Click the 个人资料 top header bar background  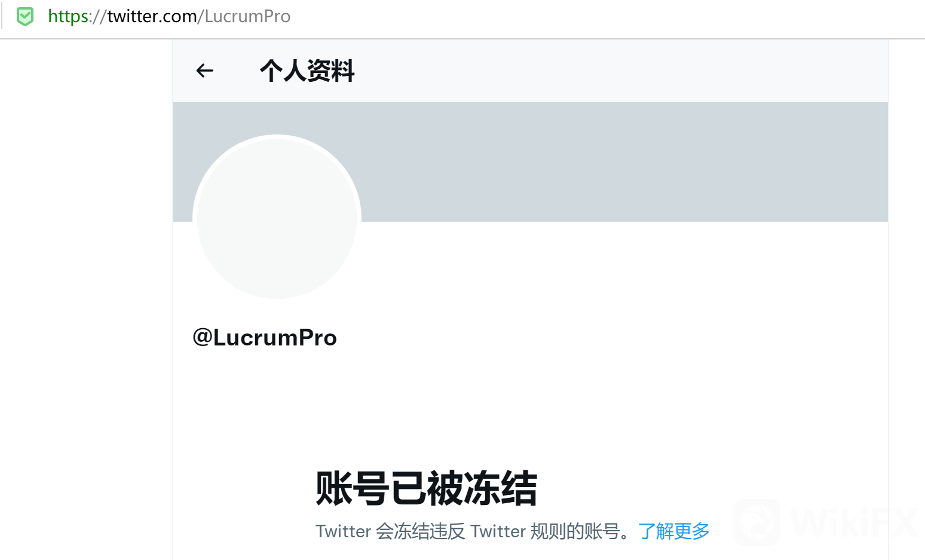coord(621,71)
